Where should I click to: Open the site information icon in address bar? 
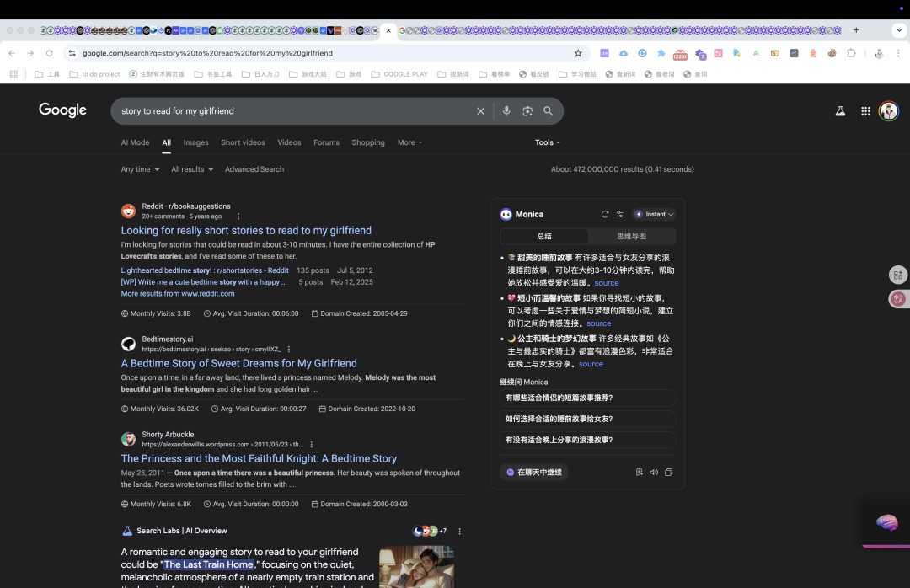coord(72,53)
